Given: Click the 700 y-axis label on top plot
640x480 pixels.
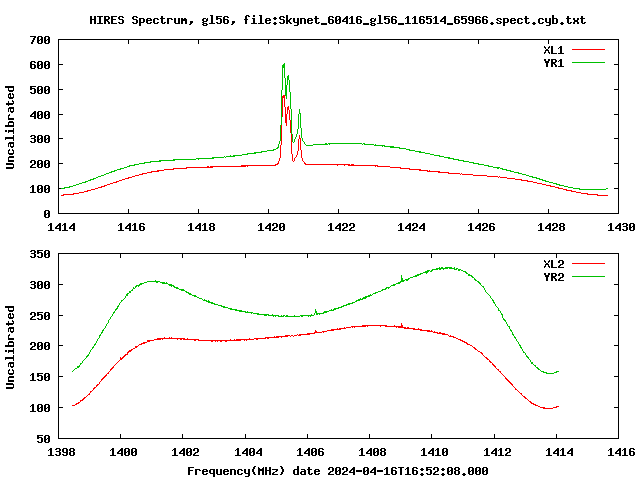Looking at the screenshot, I should click(40, 40).
